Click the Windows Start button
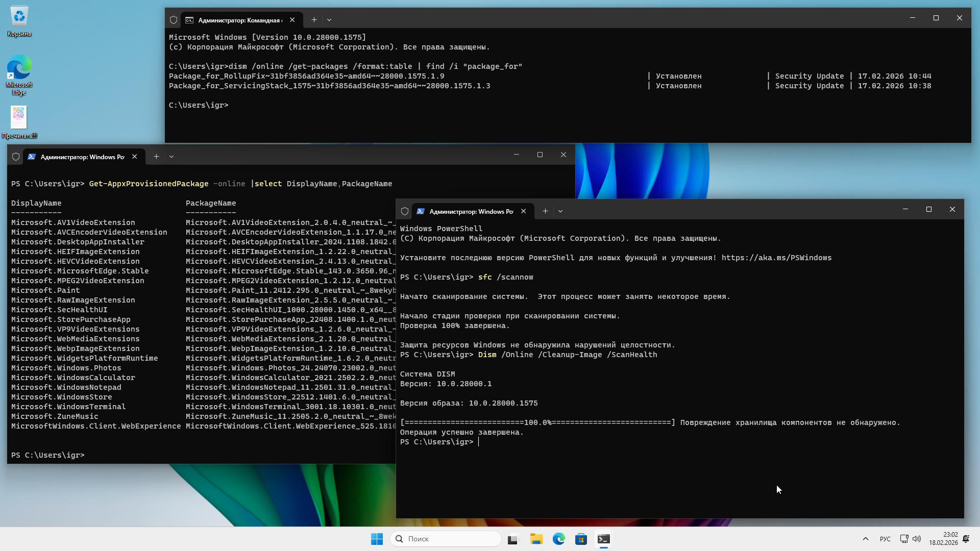The image size is (980, 551). point(377,539)
